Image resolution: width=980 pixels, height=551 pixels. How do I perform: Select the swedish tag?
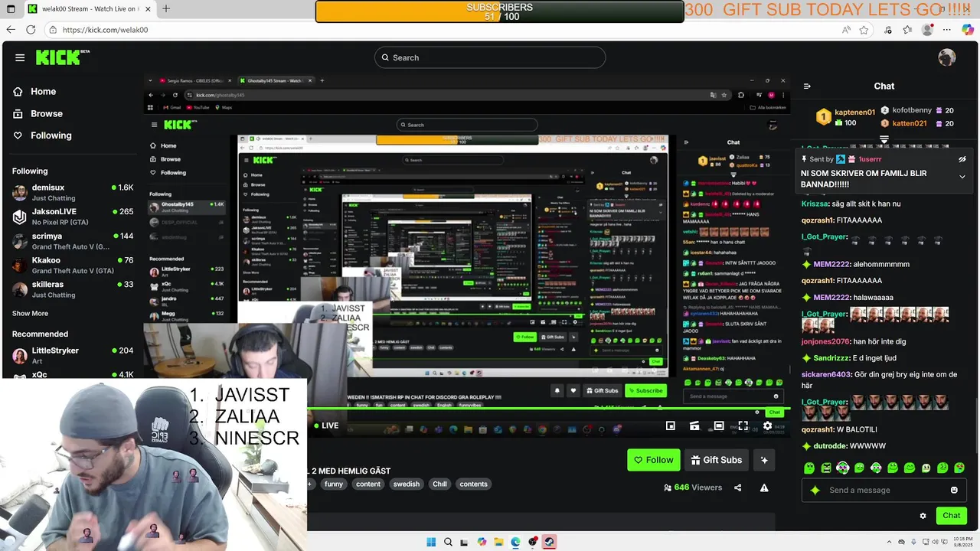pyautogui.click(x=406, y=484)
